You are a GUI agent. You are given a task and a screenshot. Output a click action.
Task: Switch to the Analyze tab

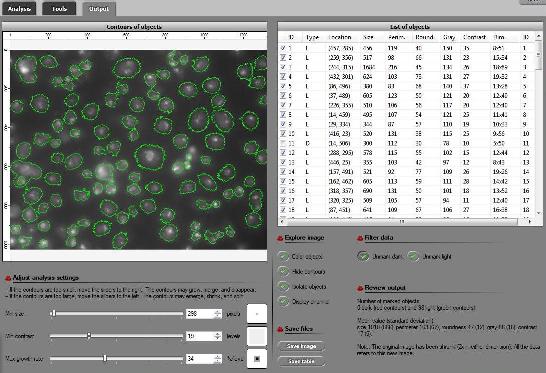[21, 9]
